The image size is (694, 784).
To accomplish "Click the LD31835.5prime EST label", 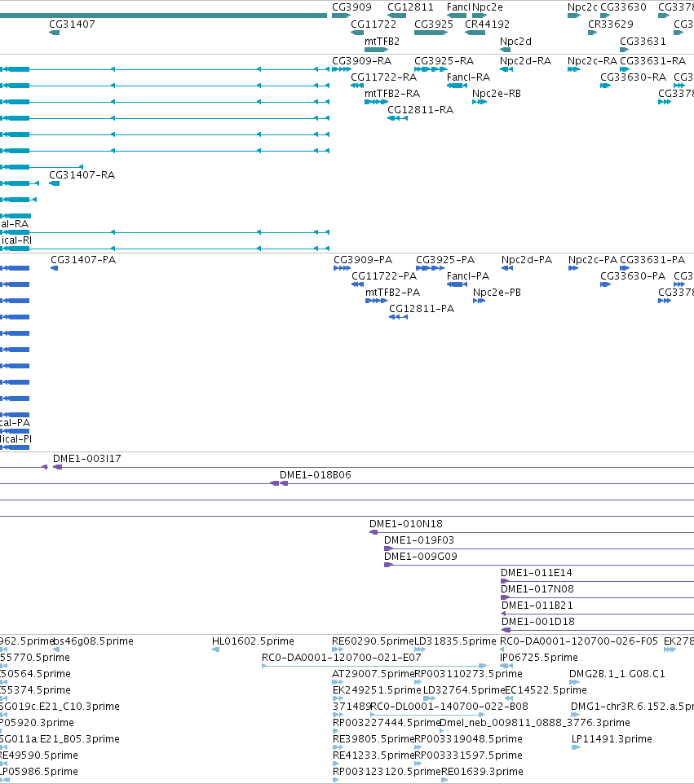I will 455,641.
